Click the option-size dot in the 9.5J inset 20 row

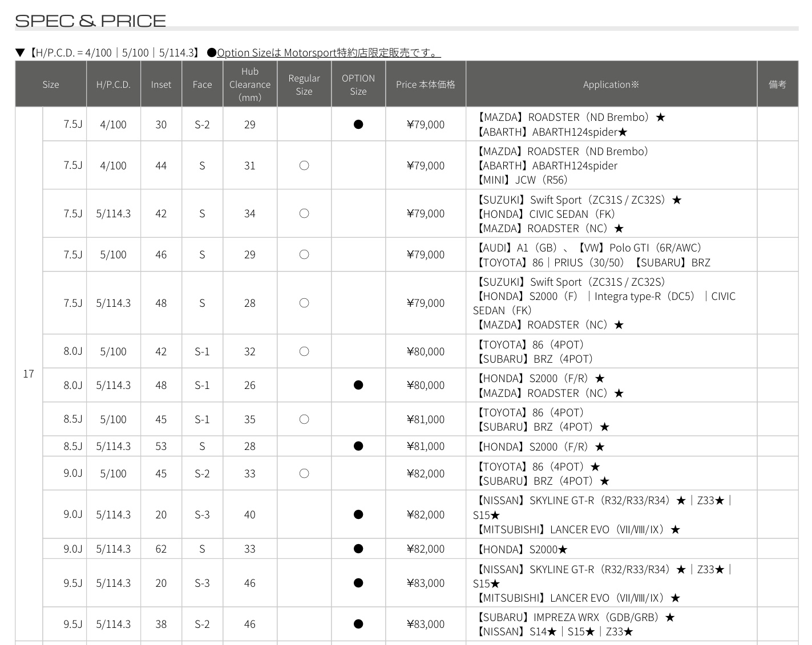coord(358,583)
